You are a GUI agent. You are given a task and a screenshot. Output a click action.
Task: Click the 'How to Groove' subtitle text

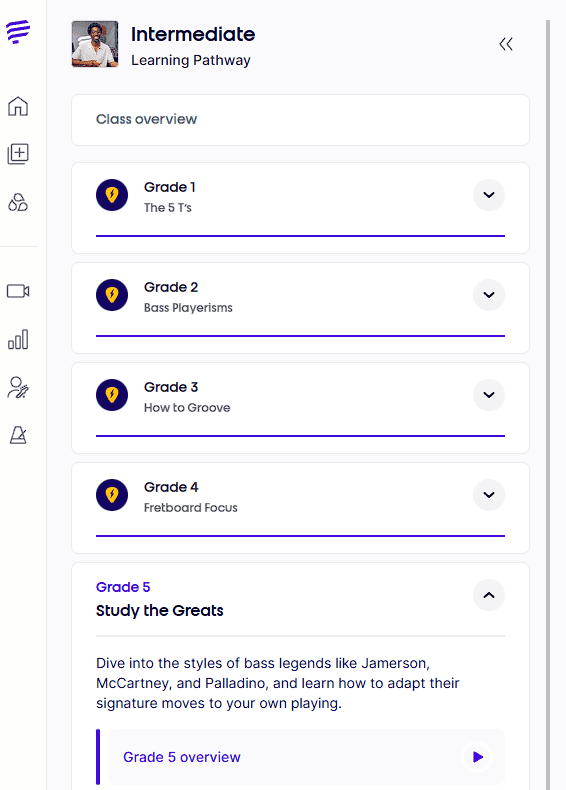click(x=187, y=408)
